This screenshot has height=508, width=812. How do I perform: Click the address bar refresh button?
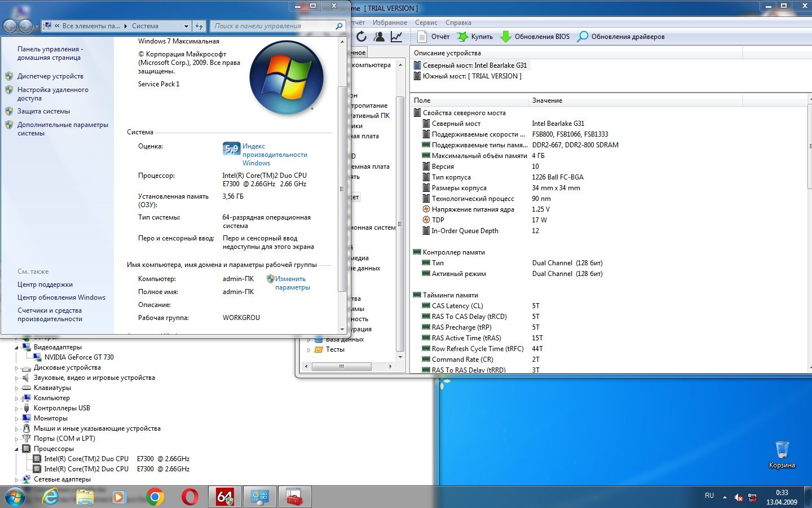[199, 26]
